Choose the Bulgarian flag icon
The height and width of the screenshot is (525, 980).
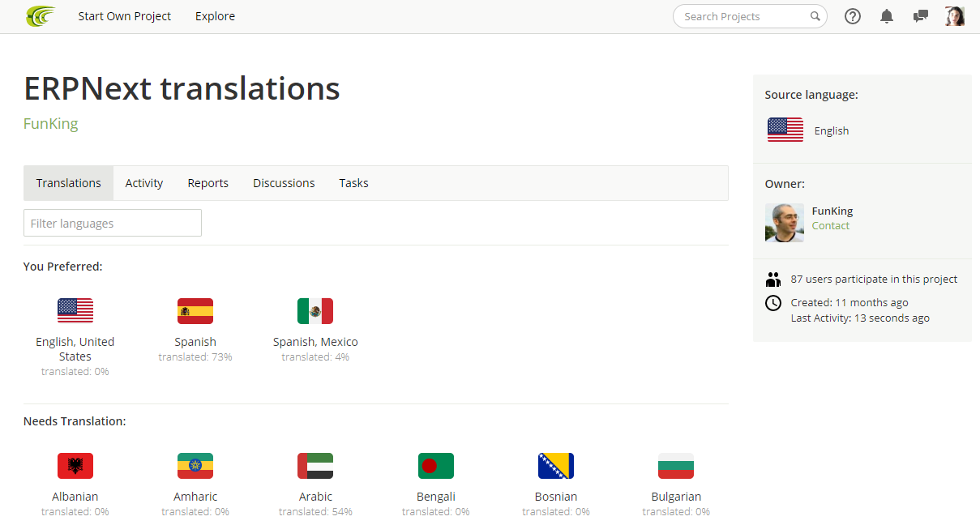point(676,466)
